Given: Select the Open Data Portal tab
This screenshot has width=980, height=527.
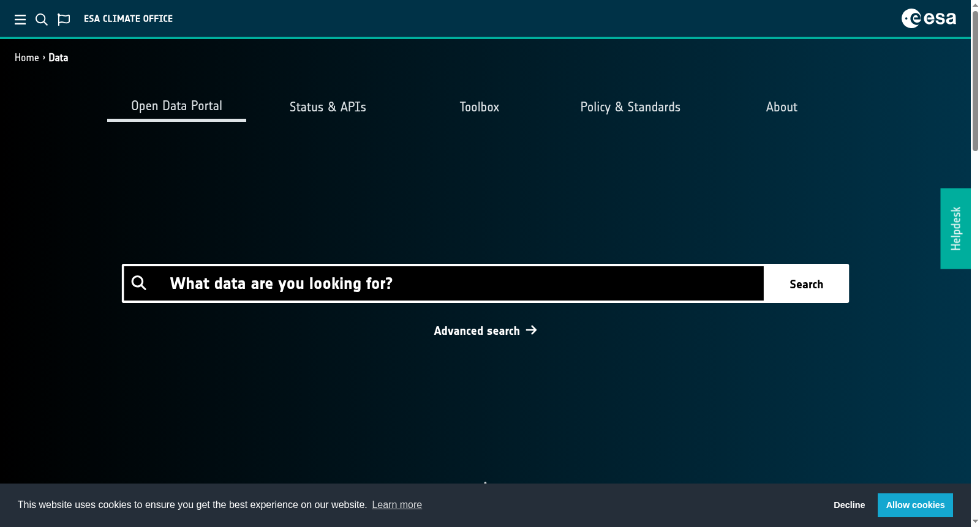Looking at the screenshot, I should (x=176, y=107).
